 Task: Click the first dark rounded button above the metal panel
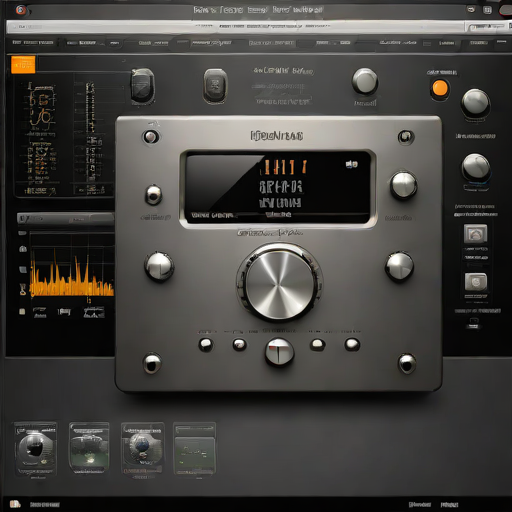(x=142, y=85)
